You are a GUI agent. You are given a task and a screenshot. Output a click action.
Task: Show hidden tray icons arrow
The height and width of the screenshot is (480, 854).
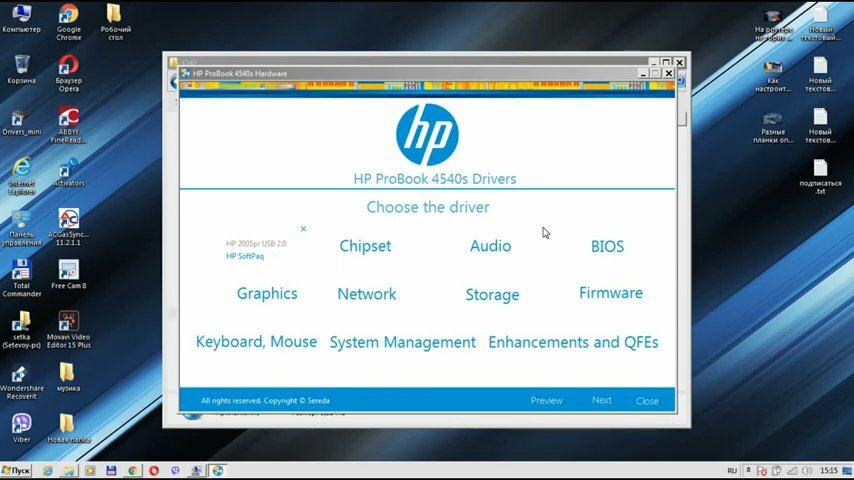748,470
